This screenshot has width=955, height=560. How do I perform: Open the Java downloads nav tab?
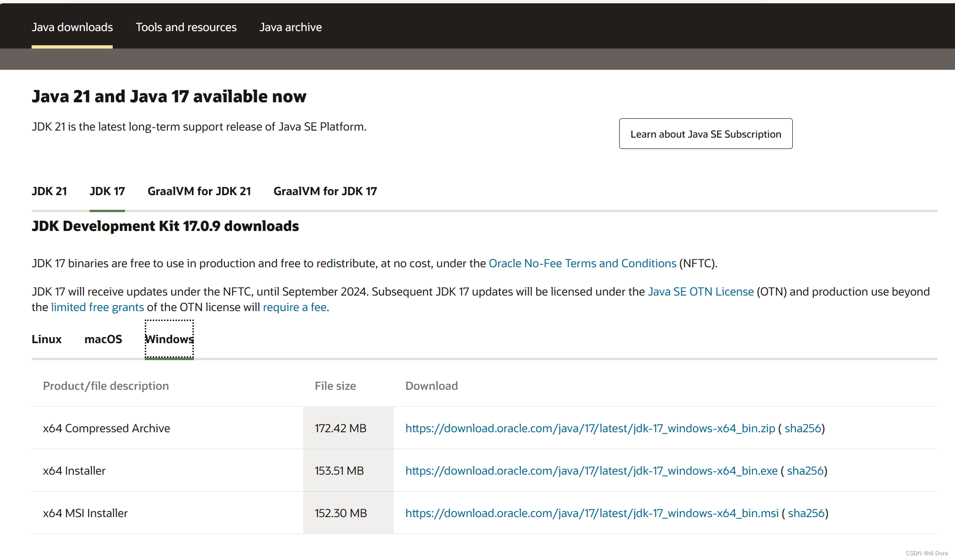coord(72,27)
